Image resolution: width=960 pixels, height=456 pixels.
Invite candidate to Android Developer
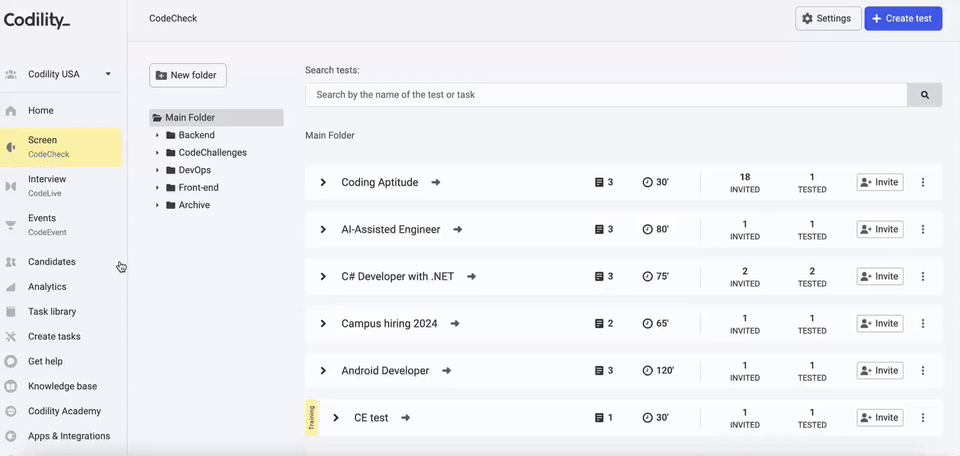(x=880, y=371)
